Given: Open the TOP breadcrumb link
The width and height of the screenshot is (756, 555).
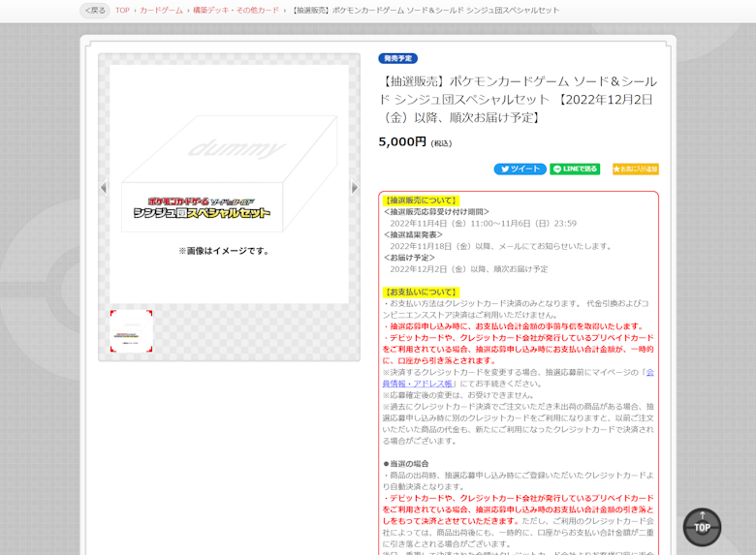Looking at the screenshot, I should 122,10.
